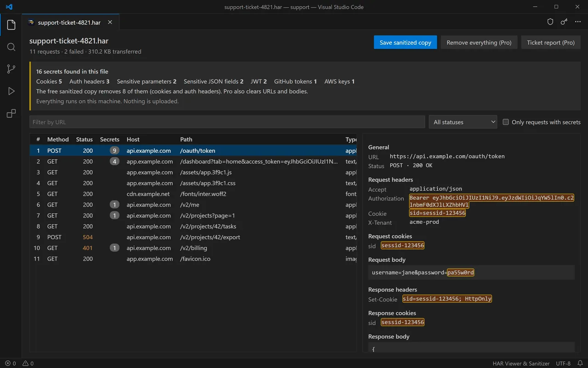
Task: Click the Response body code block
Action: click(471, 347)
